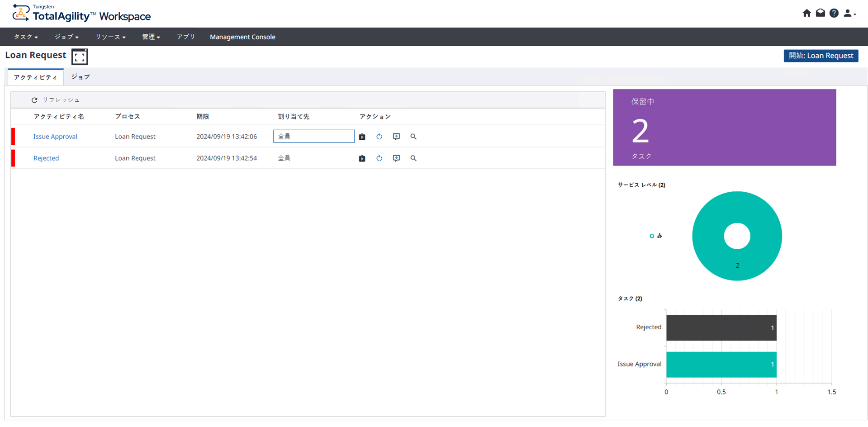Click magnifier search icon in Rejected row
Viewport: 868px width, 427px height.
point(413,158)
